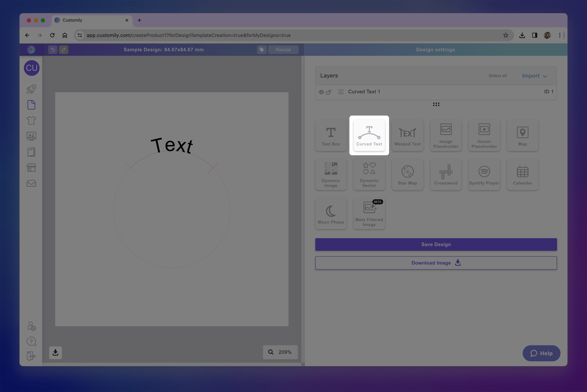
Task: Hide the Curved Text 1 layer
Action: click(x=321, y=92)
